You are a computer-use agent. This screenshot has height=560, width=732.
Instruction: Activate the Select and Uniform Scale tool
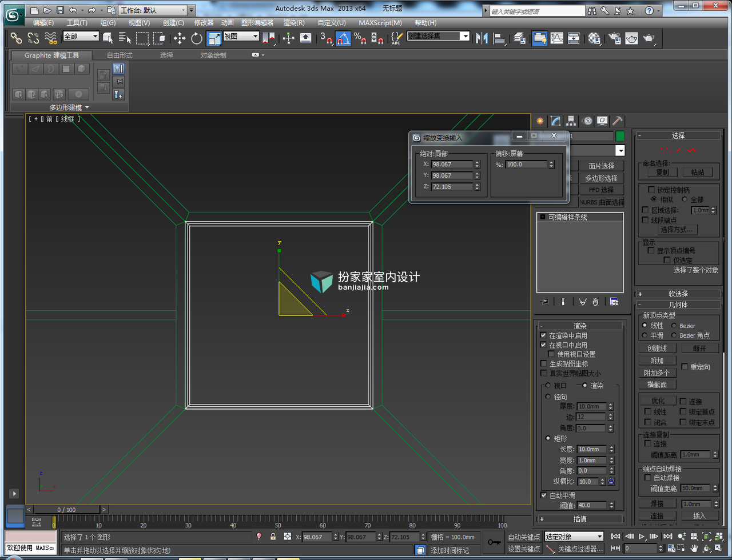point(214,38)
